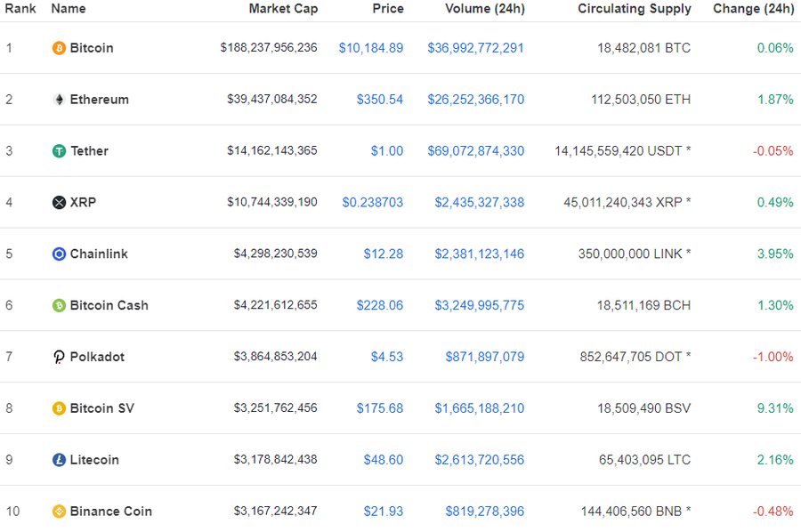Select supply value 852,647,705 DOT
Image resolution: width=801 pixels, height=532 pixels.
[x=631, y=357]
